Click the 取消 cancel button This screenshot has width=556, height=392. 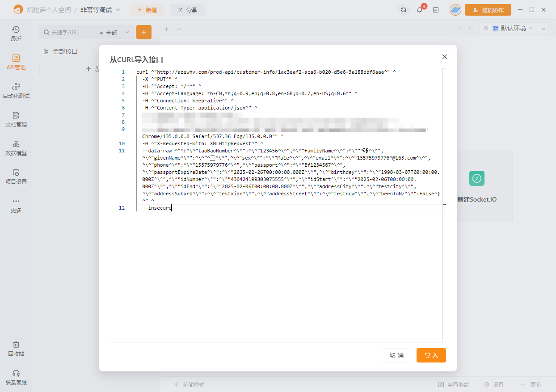point(396,355)
